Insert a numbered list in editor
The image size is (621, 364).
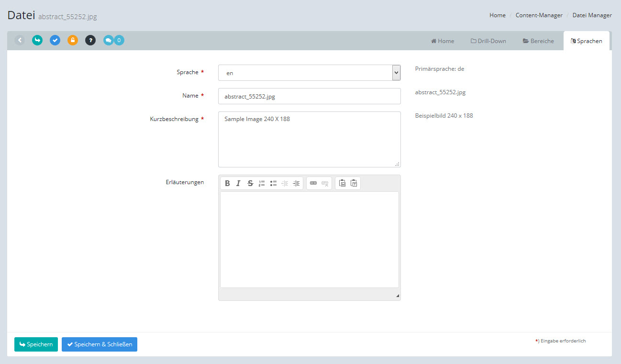tap(262, 183)
